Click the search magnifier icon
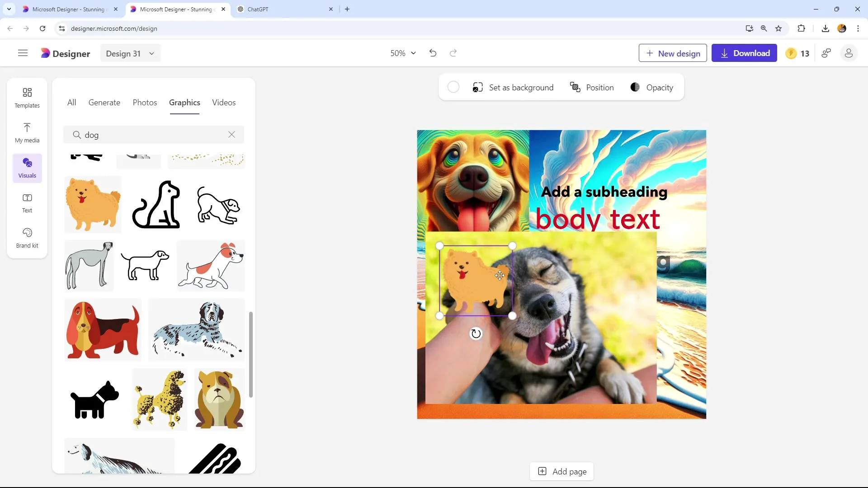Viewport: 868px width, 488px height. tap(77, 135)
